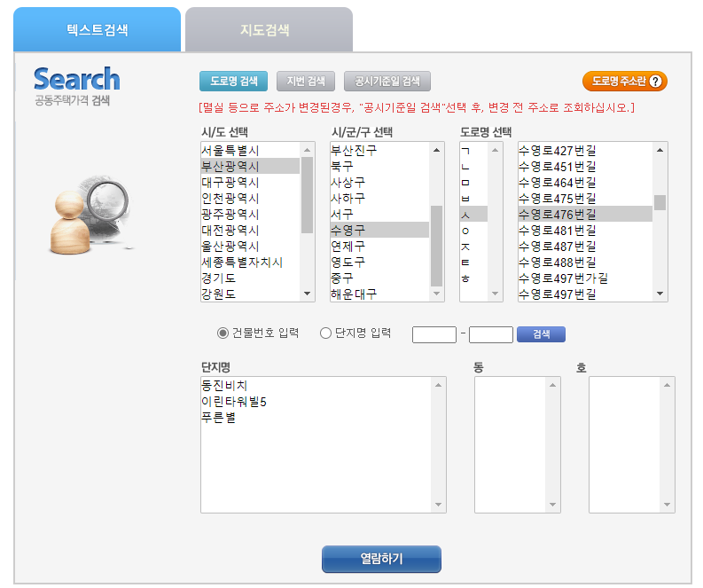Choose 울산광역시 in the 시/도 list
703x588 pixels.
click(x=250, y=246)
